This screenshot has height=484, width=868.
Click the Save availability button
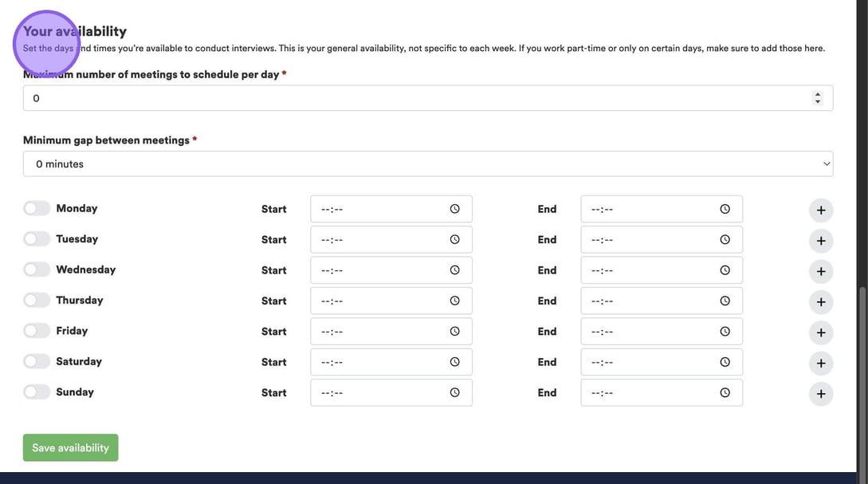[70, 447]
